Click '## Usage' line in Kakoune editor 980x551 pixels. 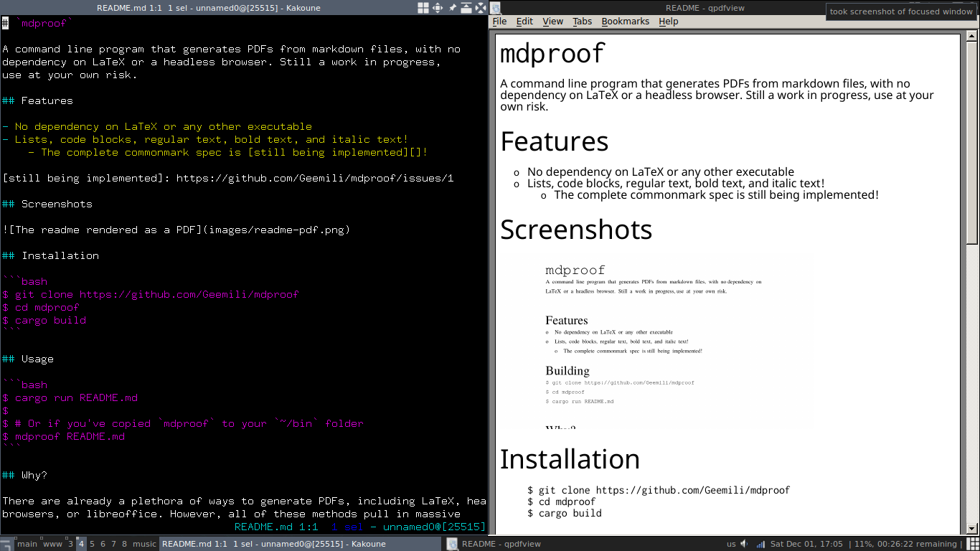[x=28, y=359]
